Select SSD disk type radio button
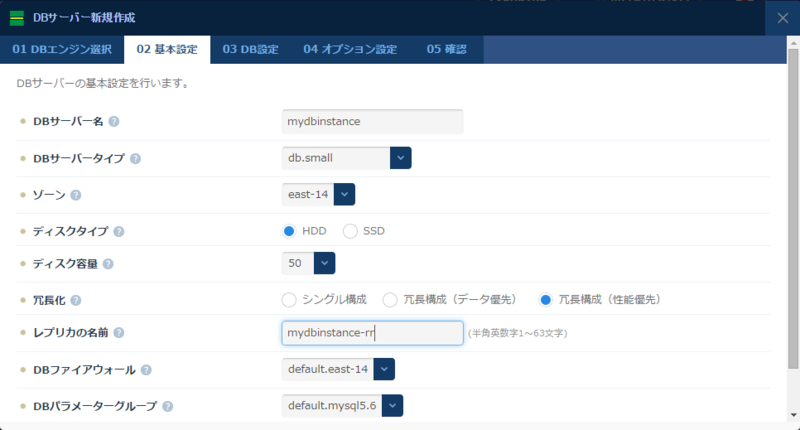The height and width of the screenshot is (430, 800). click(350, 231)
